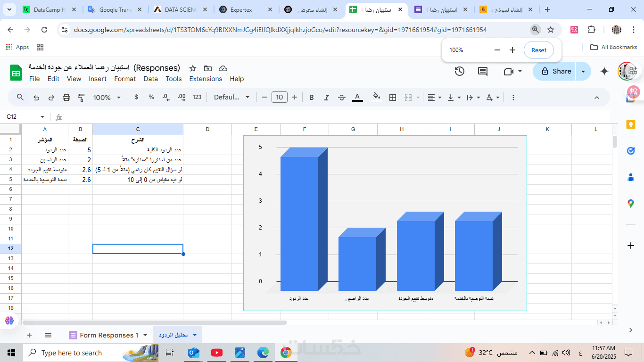This screenshot has width=644, height=362.
Task: Click Reset in the zoom popup
Action: [539, 50]
